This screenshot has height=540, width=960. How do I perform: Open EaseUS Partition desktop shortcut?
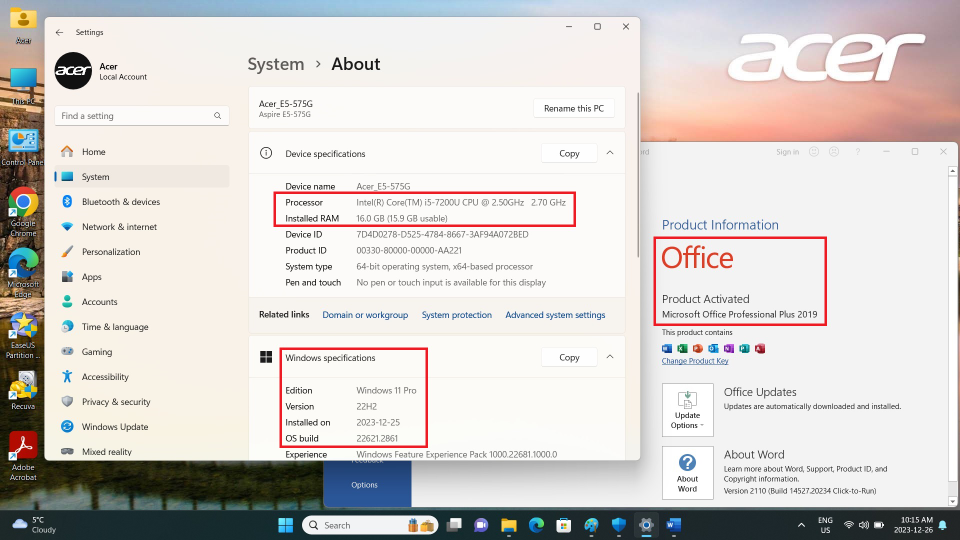(23, 335)
